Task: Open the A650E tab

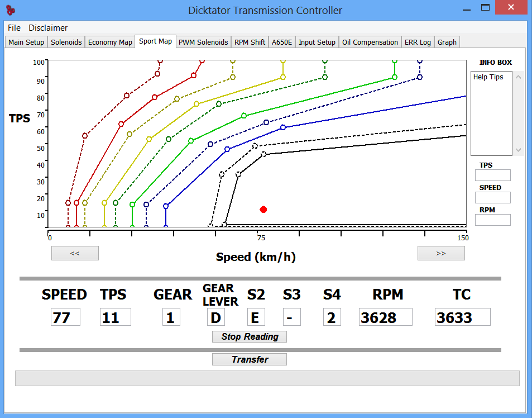Action: pyautogui.click(x=281, y=42)
